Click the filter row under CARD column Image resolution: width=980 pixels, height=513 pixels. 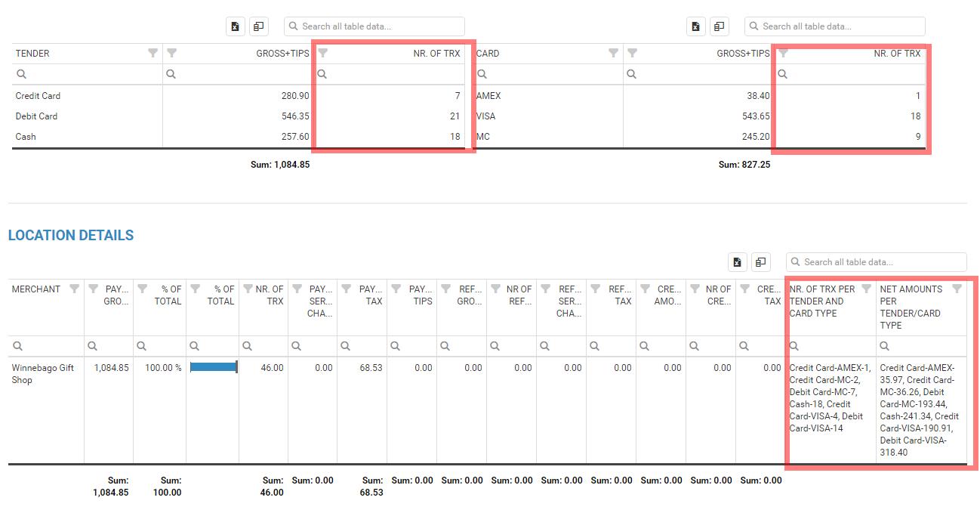click(548, 74)
